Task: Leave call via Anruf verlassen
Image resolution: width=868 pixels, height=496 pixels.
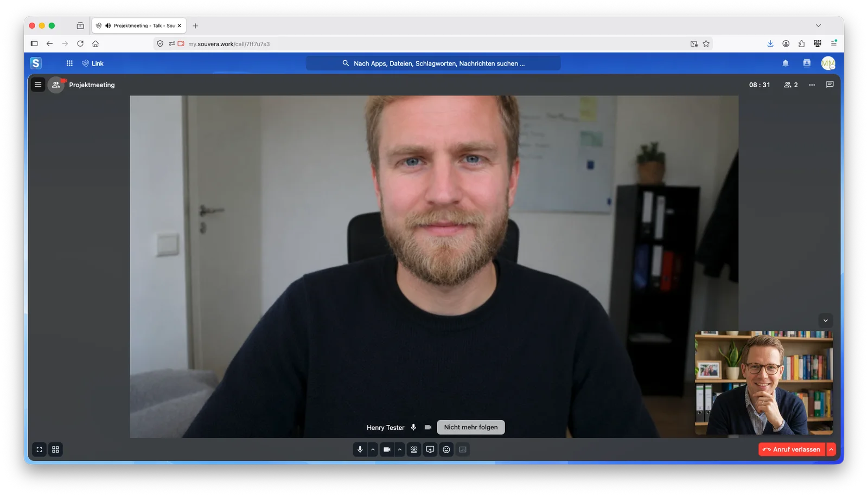Action: point(792,449)
